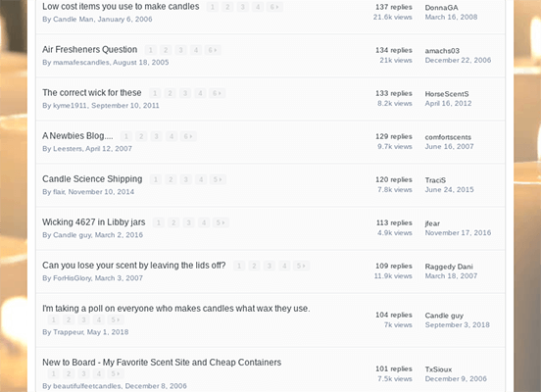This screenshot has width=541, height=392.
Task: Open 'New to Board - My Favorite Scent Site' topic
Action: click(162, 363)
